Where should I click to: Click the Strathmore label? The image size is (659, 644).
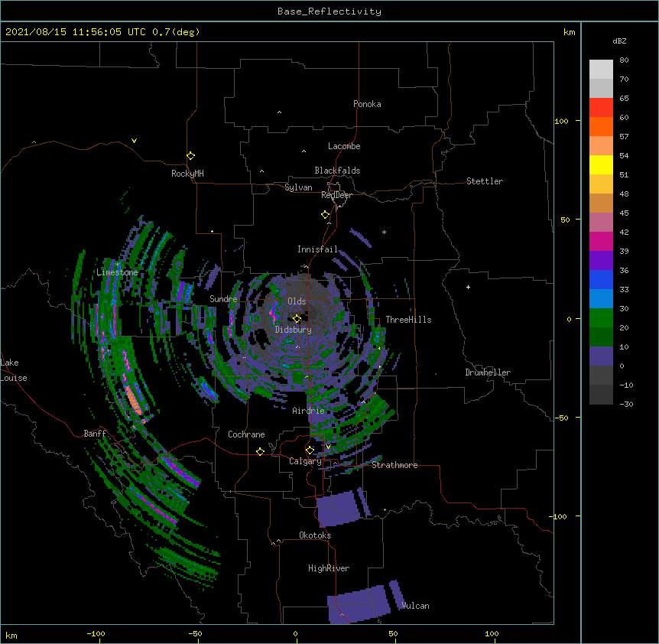(x=394, y=465)
